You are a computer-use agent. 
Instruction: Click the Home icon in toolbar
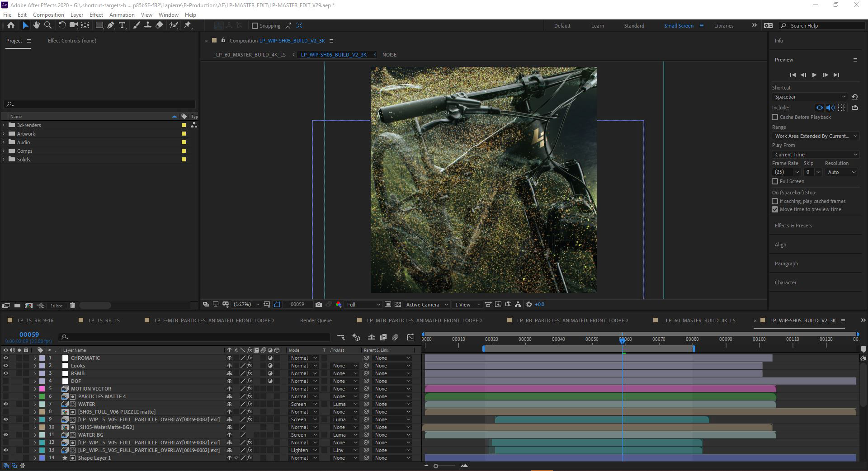click(11, 25)
